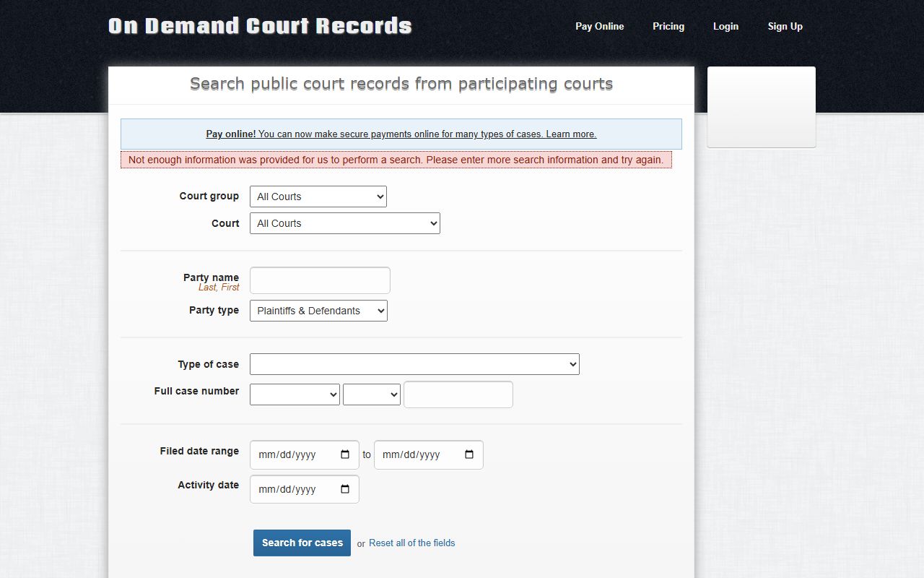Click the 'Not enough information' error message
Image resolution: width=924 pixels, height=578 pixels.
[396, 160]
